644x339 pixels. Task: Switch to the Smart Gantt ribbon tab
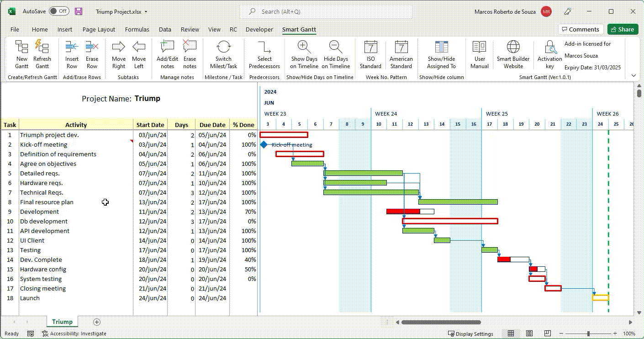[299, 29]
